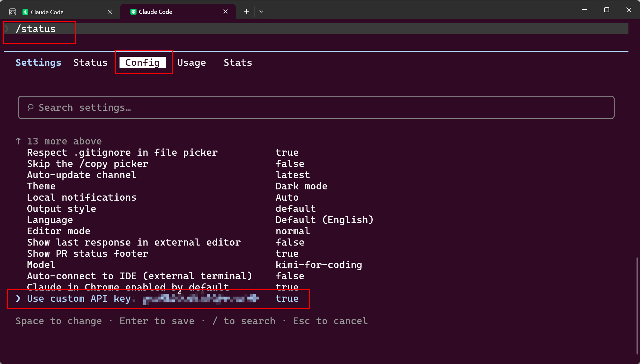Viewport: 640px width, 364px height.
Task: Click the up arrow beside 13 more above
Action: (18, 141)
